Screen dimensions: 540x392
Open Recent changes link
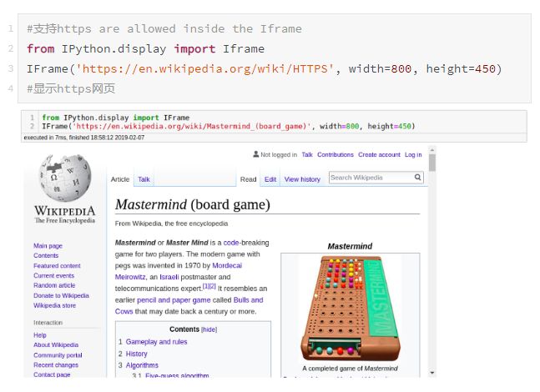pyautogui.click(x=56, y=364)
